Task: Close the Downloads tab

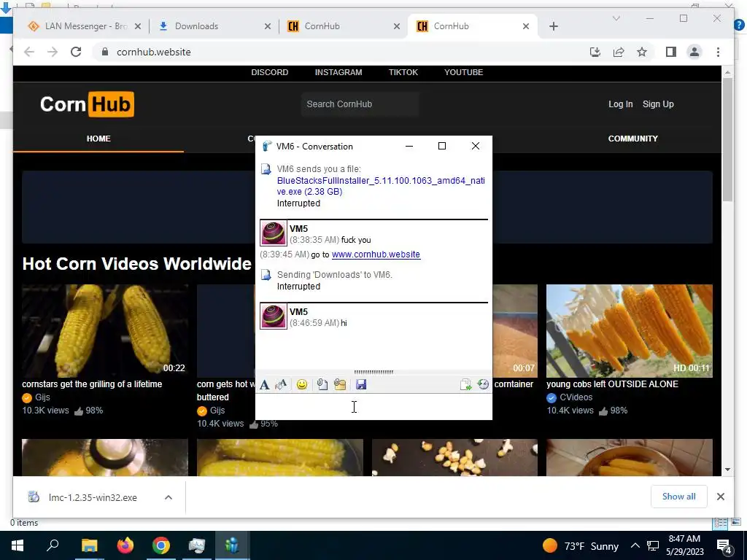Action: (268, 27)
